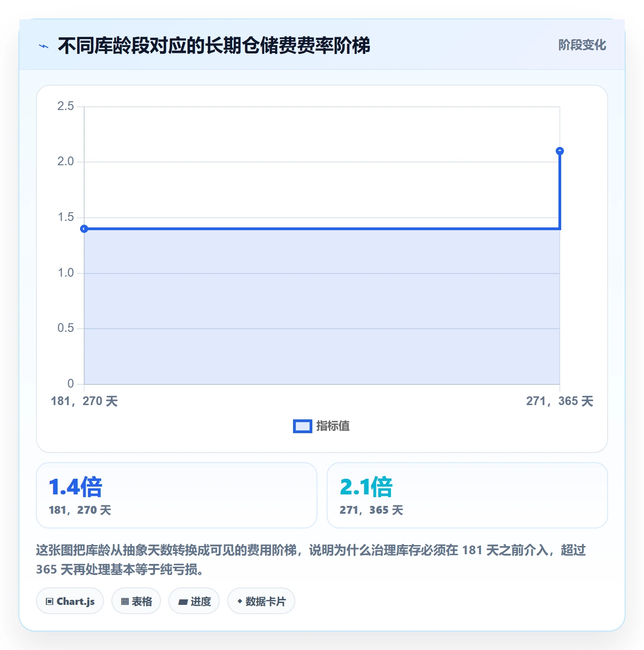Image resolution: width=644 pixels, height=650 pixels.
Task: Click the 表格 tag chip
Action: (136, 601)
